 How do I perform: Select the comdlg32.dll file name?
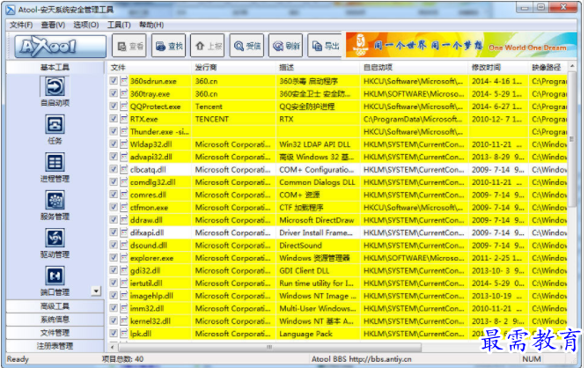pyautogui.click(x=152, y=182)
